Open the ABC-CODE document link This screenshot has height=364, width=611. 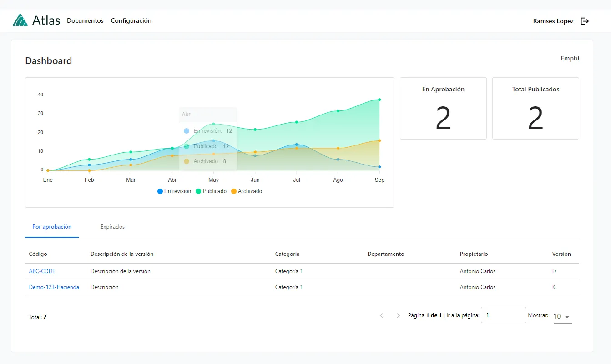click(42, 271)
